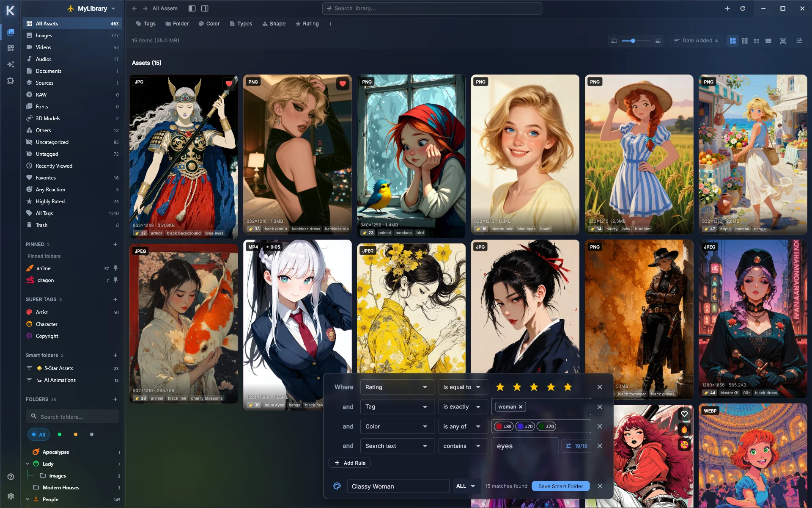Screen dimensions: 812x508
Task: Switch to list layout view
Action: click(x=768, y=41)
